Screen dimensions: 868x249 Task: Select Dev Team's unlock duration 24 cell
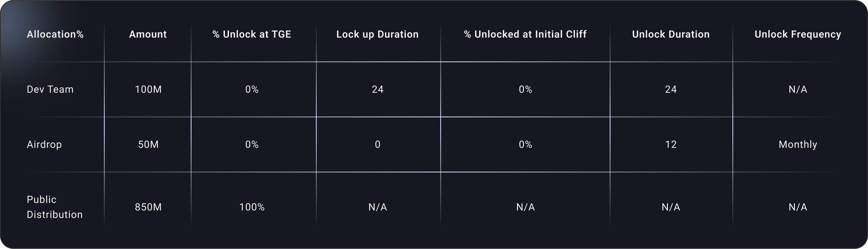(x=671, y=89)
